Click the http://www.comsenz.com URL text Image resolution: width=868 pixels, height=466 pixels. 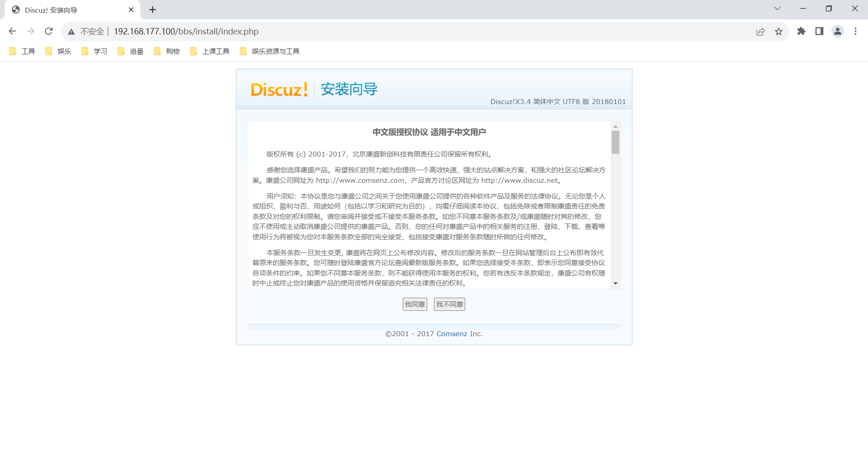coord(360,181)
